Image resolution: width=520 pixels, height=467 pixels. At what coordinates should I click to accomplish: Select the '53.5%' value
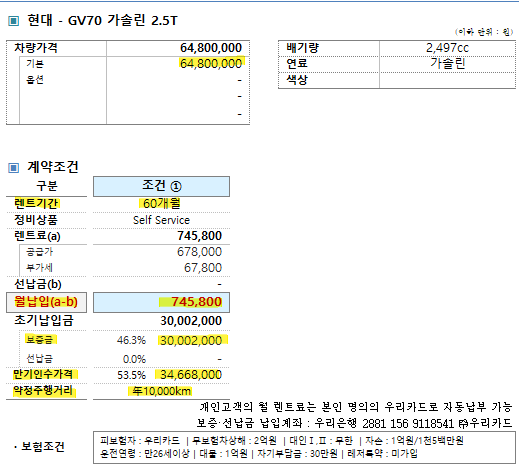tap(131, 375)
